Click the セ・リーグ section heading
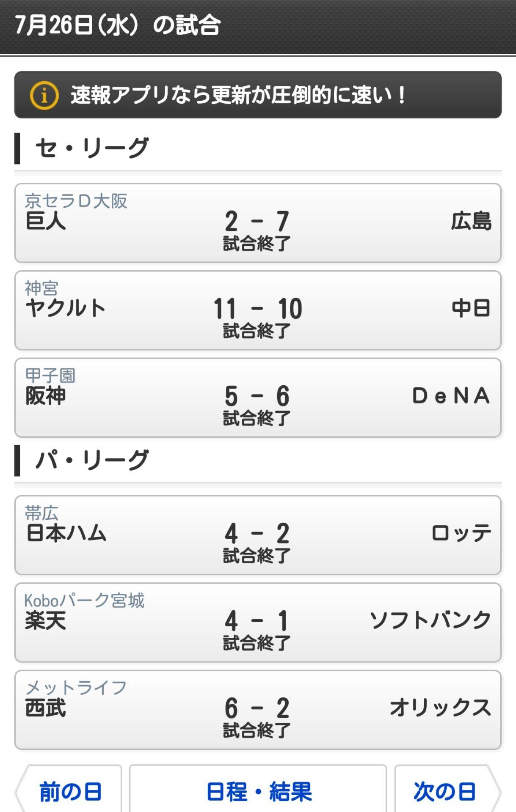Viewport: 516px width, 812px height. click(x=91, y=148)
